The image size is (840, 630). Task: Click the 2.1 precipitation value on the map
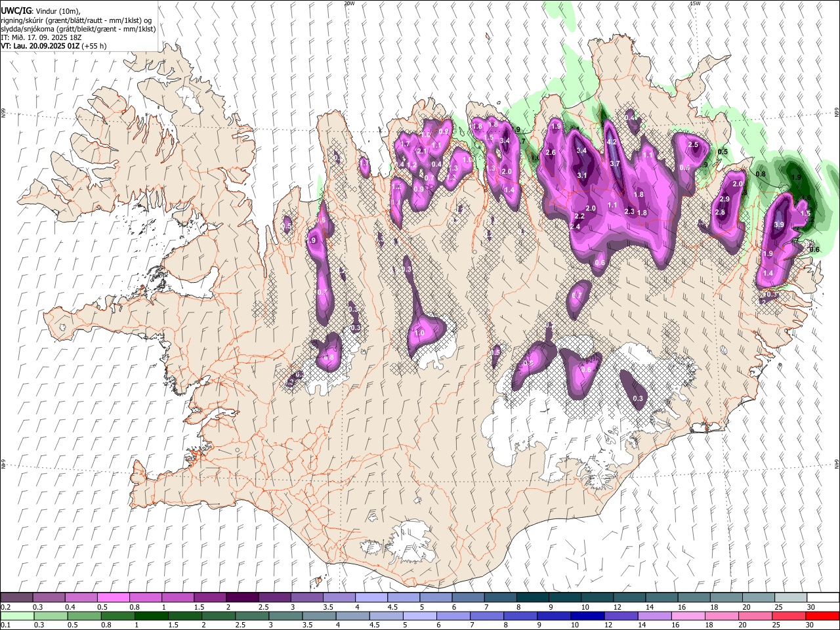[x=422, y=151]
